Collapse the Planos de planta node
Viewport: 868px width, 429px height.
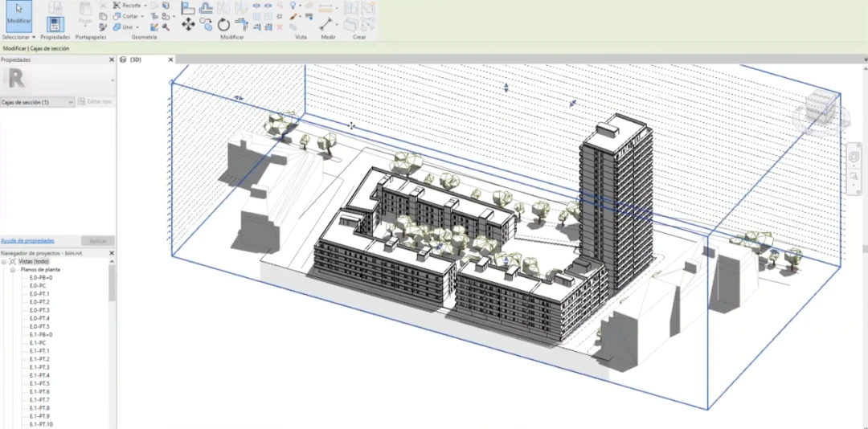(x=12, y=270)
